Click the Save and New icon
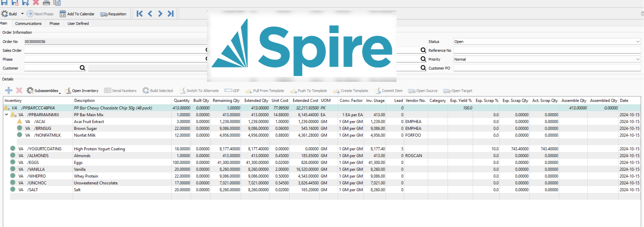The image size is (644, 227). pos(26,2)
